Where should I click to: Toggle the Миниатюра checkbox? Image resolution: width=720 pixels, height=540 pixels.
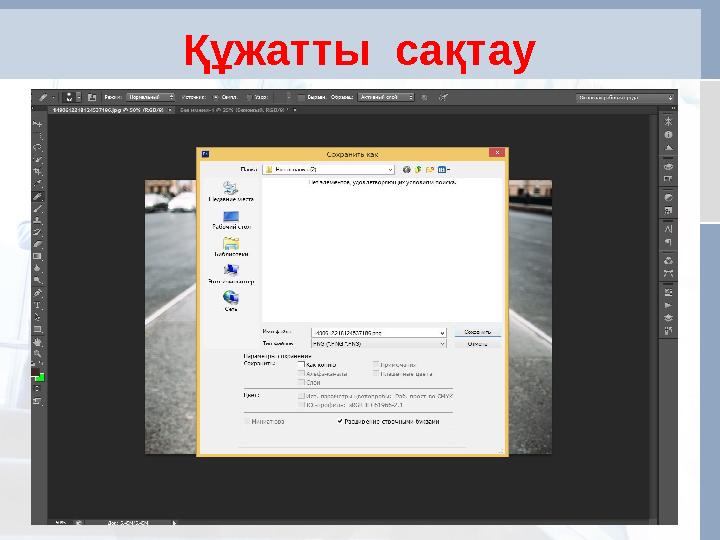[x=247, y=421]
